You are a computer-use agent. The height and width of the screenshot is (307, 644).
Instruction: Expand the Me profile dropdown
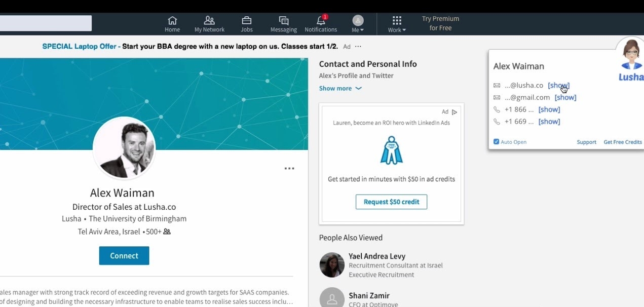pyautogui.click(x=358, y=23)
